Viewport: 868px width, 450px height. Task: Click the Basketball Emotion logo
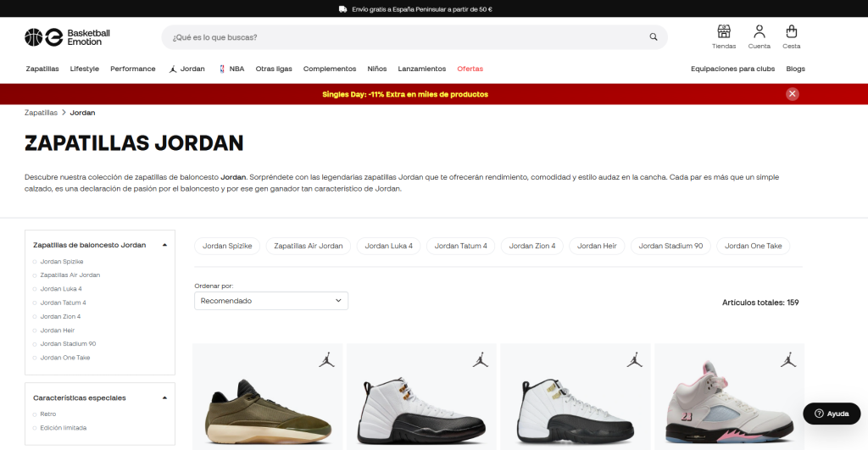pyautogui.click(x=68, y=37)
